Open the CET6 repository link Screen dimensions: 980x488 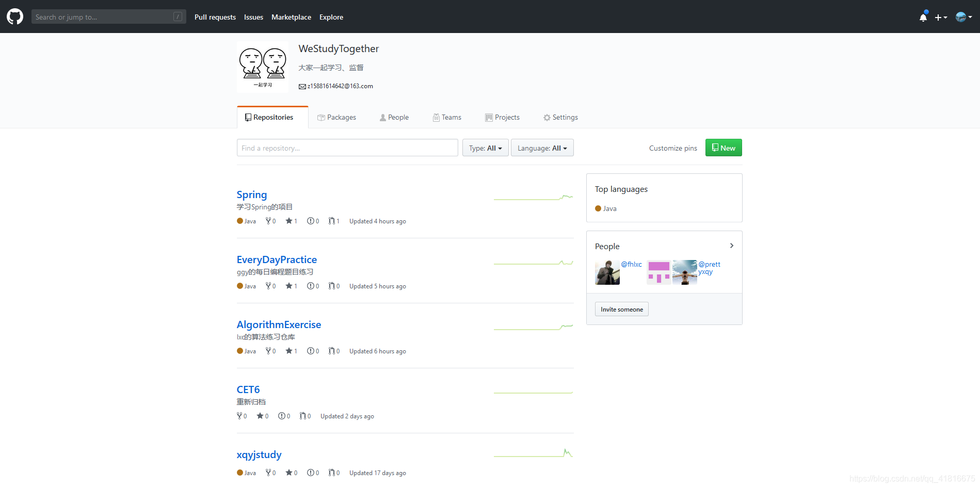(x=248, y=389)
